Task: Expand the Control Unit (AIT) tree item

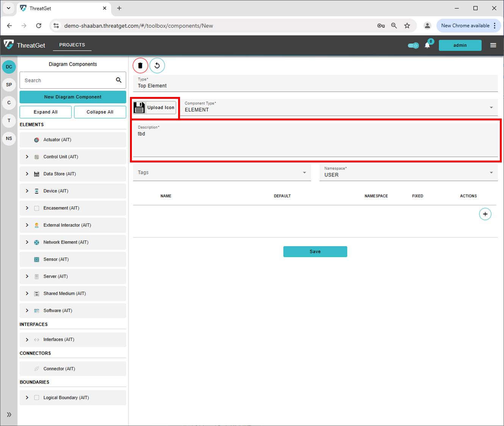Action: coord(27,157)
